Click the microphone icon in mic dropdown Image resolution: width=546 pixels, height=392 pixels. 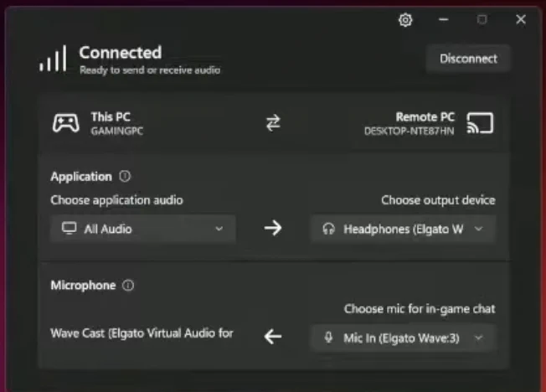point(328,338)
